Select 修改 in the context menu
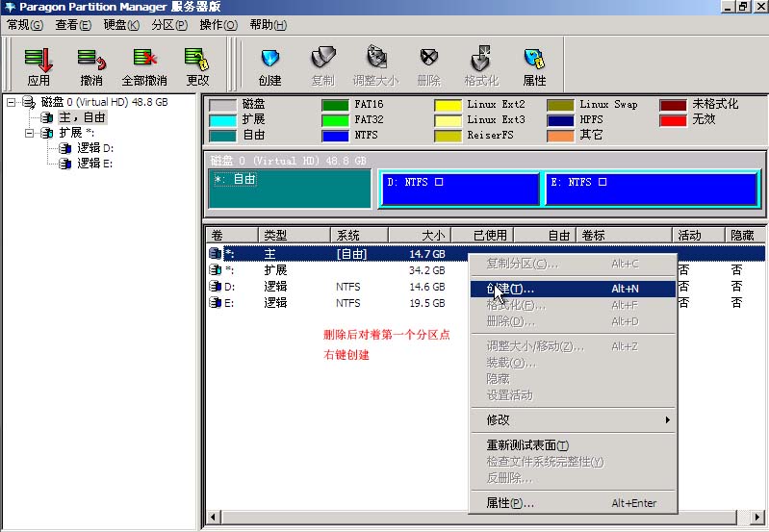Viewport: 769px width, 532px height. (x=573, y=420)
